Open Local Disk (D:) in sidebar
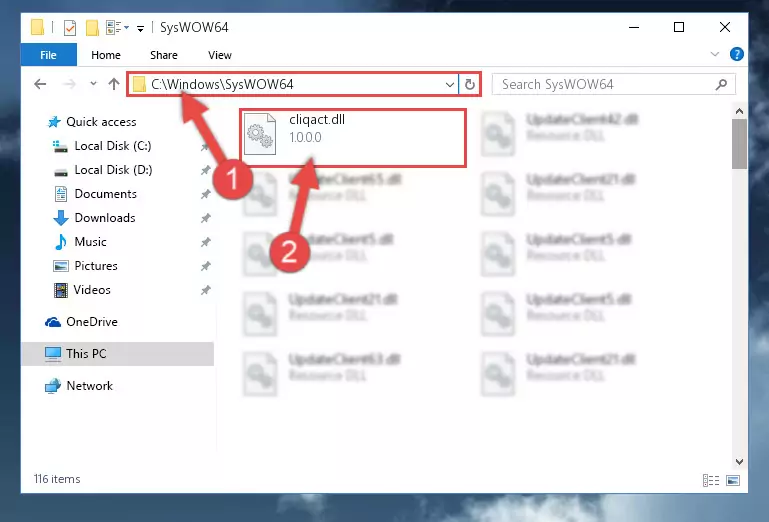This screenshot has width=769, height=522. pos(103,170)
